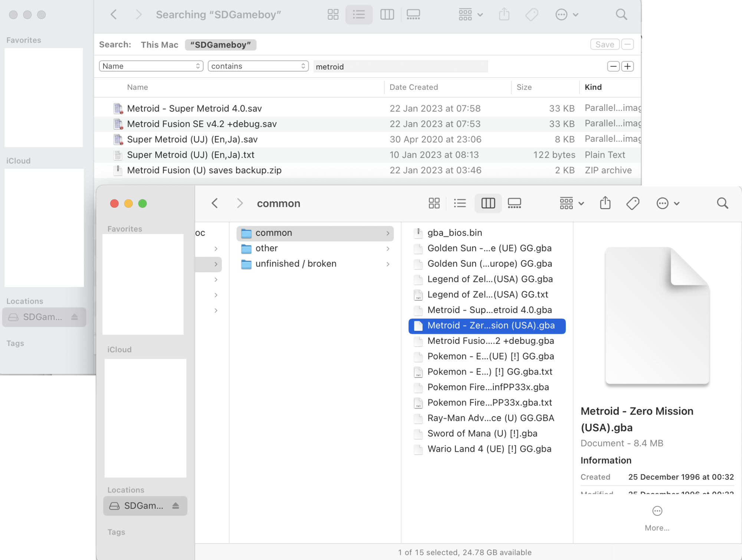Sort results by Kind column
The width and height of the screenshot is (742, 560).
tap(610, 87)
